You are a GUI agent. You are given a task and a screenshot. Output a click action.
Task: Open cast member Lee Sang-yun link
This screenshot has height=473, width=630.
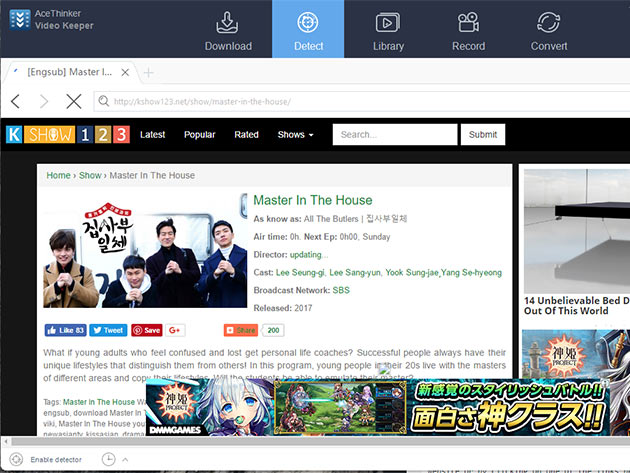(354, 272)
